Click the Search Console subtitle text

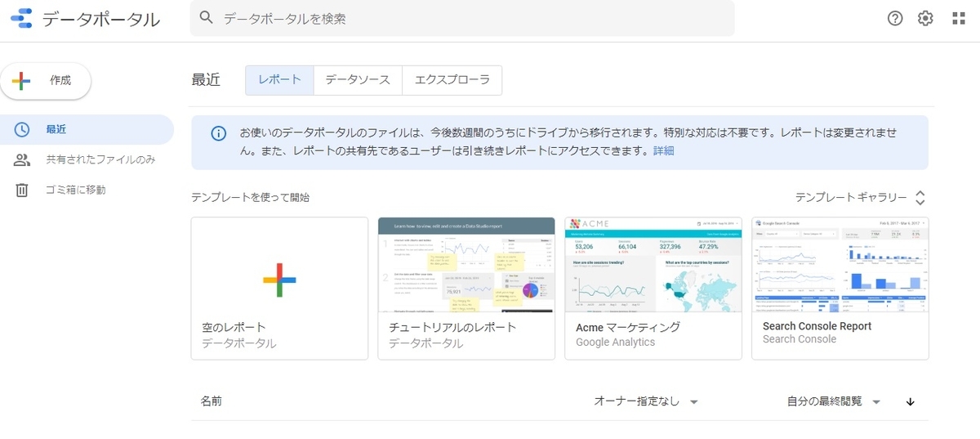pos(800,339)
